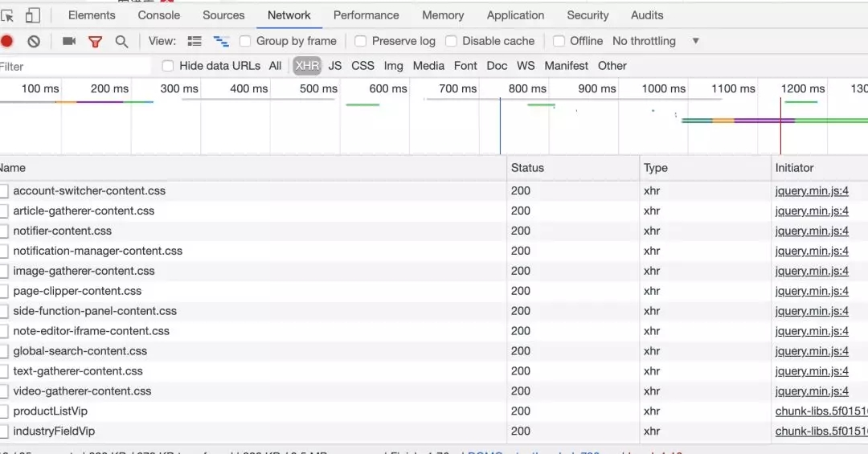Clear the network log
This screenshot has height=454, width=868.
coord(34,41)
